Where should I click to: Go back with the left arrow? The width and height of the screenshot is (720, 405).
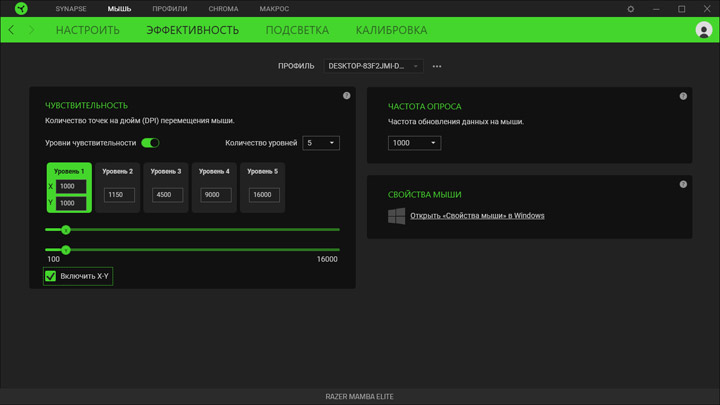click(x=11, y=30)
